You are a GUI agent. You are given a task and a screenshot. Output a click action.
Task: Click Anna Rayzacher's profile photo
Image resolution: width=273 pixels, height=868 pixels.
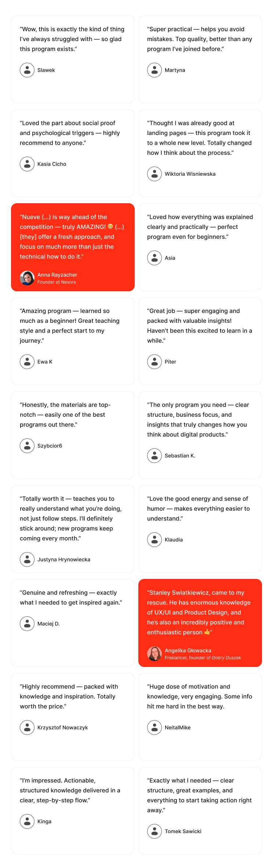(27, 278)
